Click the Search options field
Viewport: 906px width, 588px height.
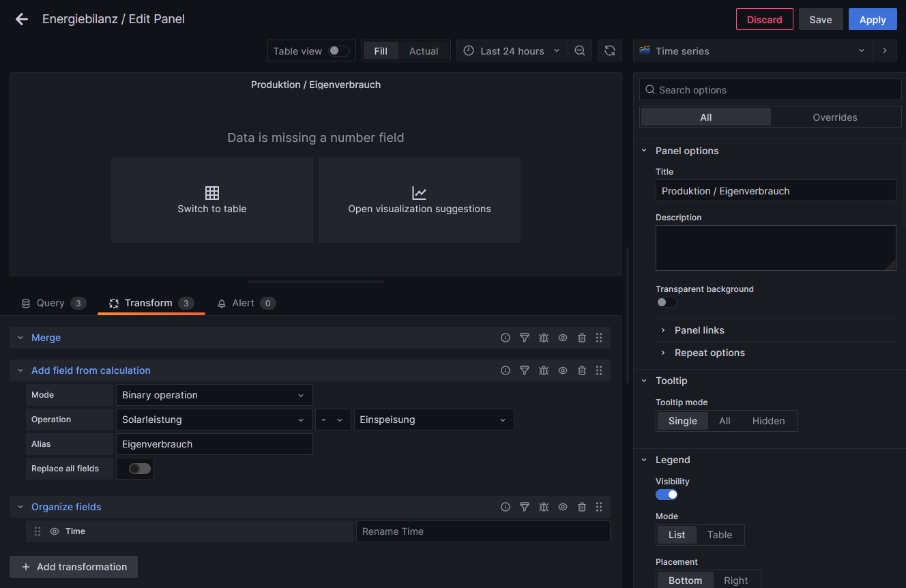pyautogui.click(x=771, y=90)
